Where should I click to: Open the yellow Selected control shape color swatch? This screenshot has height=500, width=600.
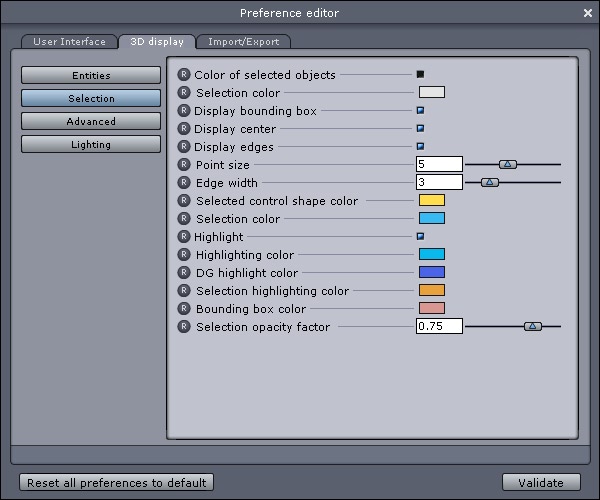pos(432,200)
